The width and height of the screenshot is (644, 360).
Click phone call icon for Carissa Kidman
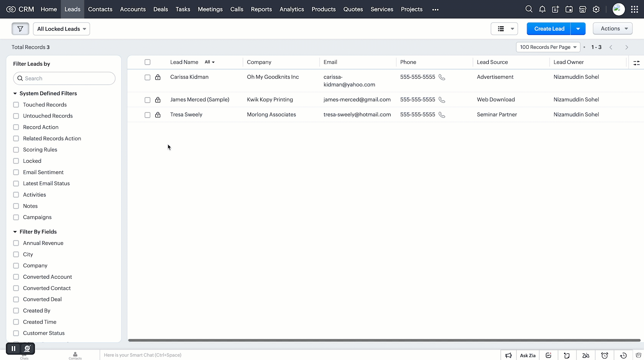[x=442, y=77]
